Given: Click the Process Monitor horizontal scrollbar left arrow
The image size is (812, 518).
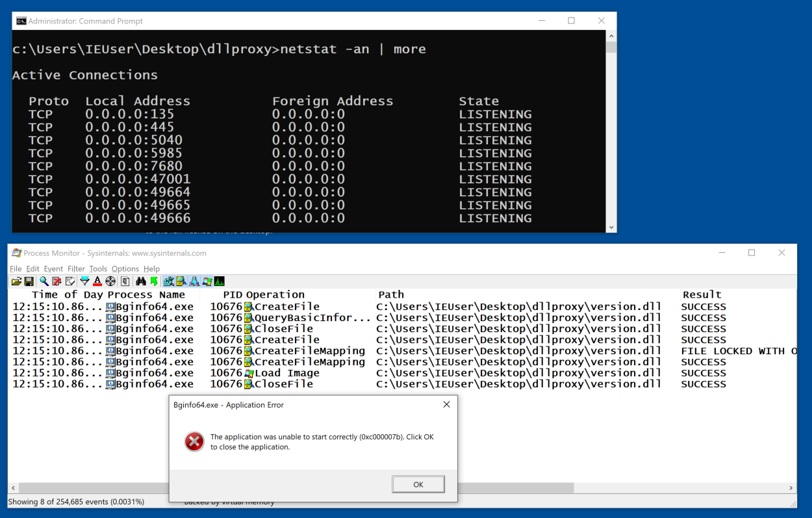Looking at the screenshot, I should coord(13,487).
